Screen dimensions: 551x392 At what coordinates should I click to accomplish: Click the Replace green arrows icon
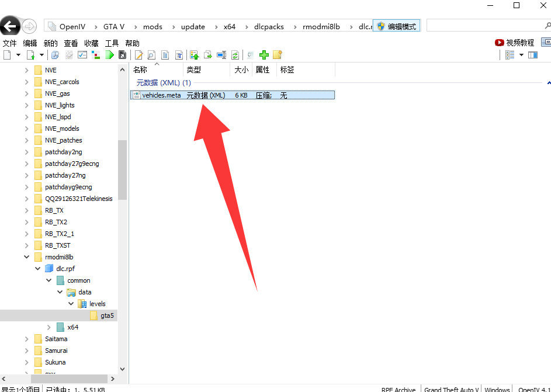pos(235,55)
